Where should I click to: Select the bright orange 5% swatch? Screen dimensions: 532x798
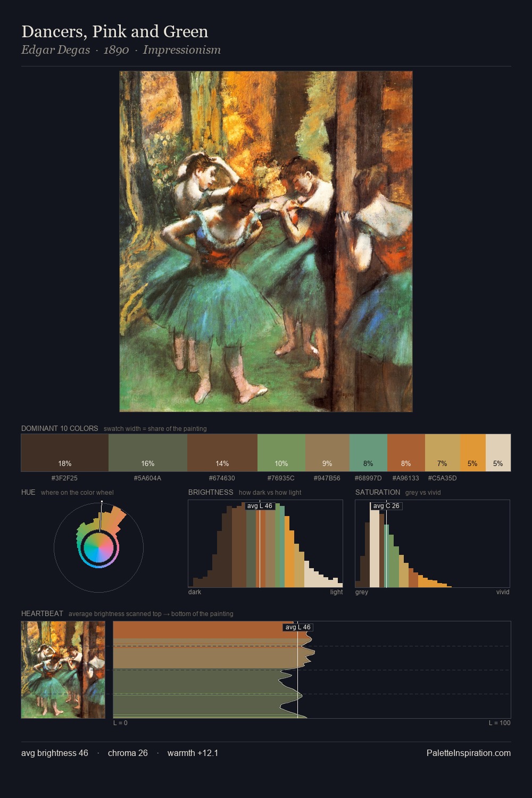click(472, 453)
